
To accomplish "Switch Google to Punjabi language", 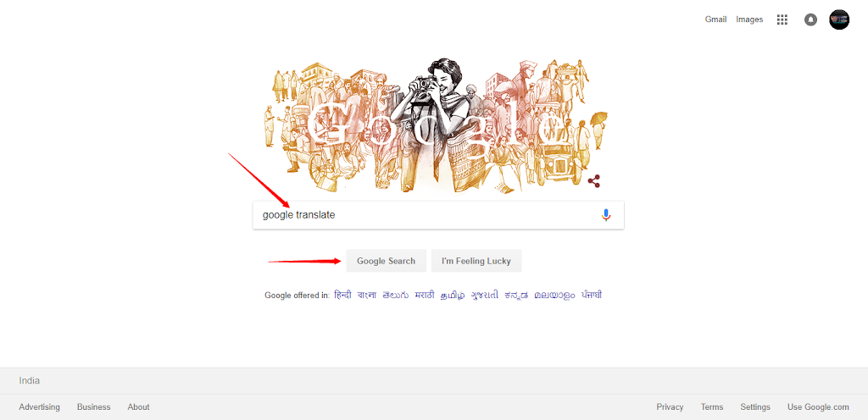I will point(591,296).
